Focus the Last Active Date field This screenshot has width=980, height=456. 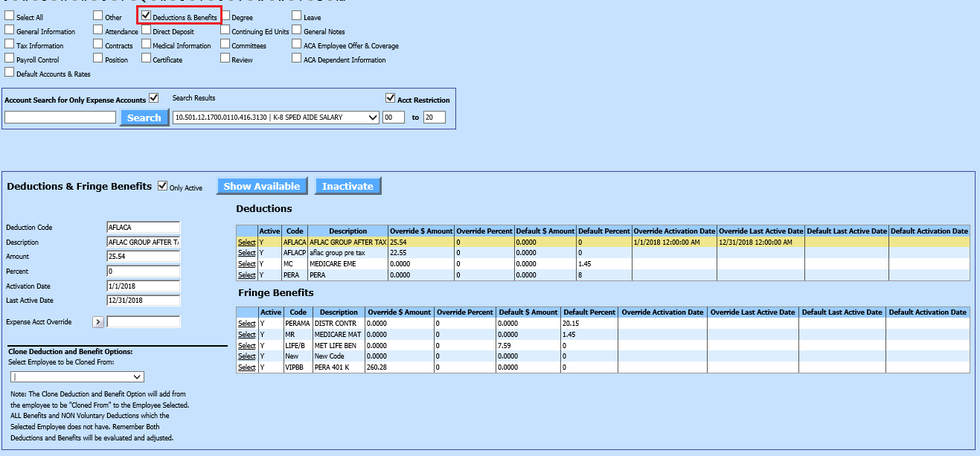[x=143, y=301]
